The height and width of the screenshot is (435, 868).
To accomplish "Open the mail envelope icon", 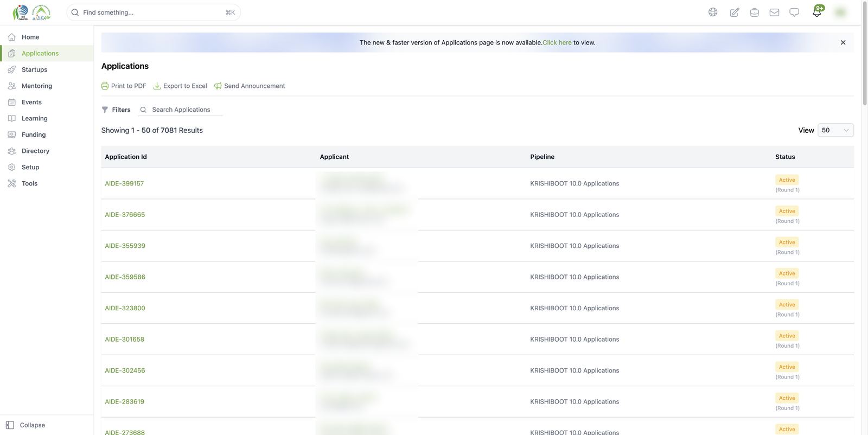I will click(775, 12).
